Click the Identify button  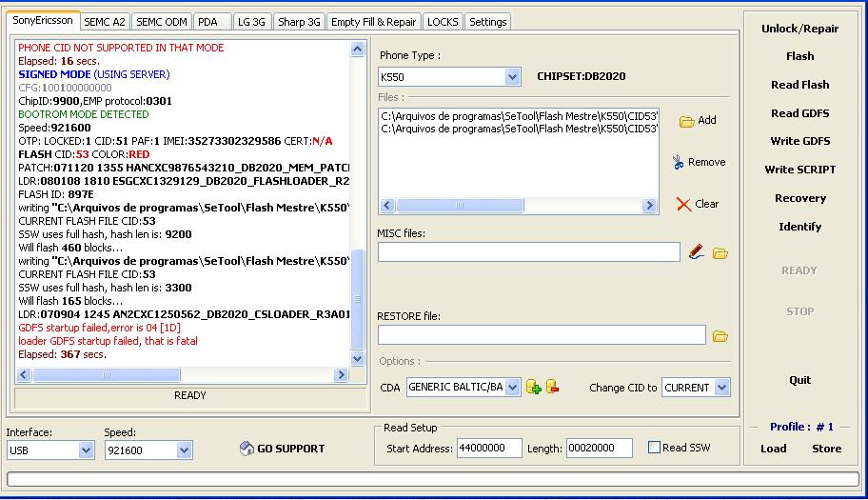(799, 227)
